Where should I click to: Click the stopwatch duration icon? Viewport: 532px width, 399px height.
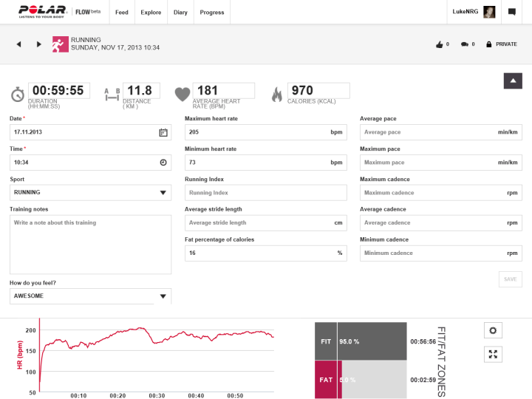point(18,95)
